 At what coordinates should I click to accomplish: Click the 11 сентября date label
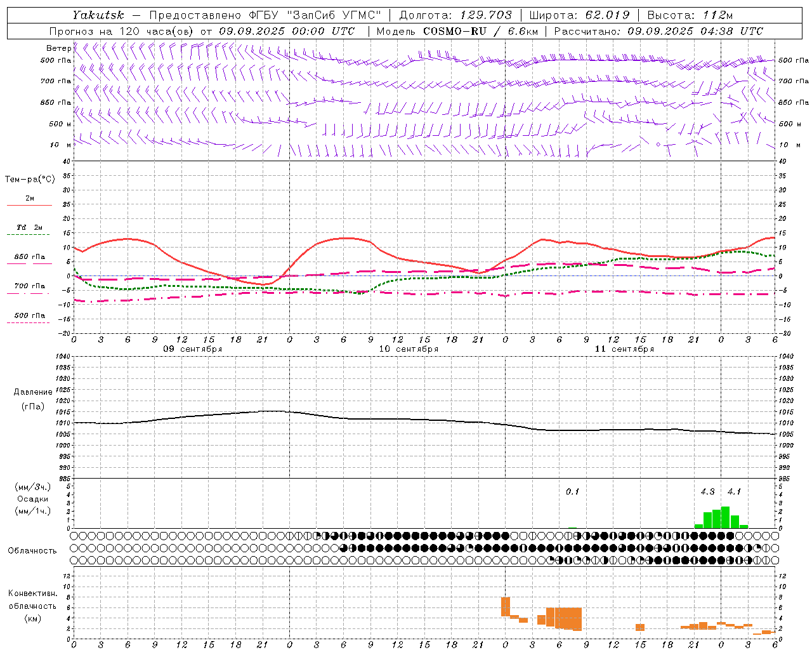point(624,349)
